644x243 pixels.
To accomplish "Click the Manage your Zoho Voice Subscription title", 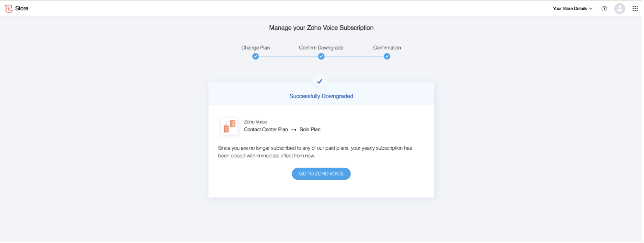I will tap(321, 28).
